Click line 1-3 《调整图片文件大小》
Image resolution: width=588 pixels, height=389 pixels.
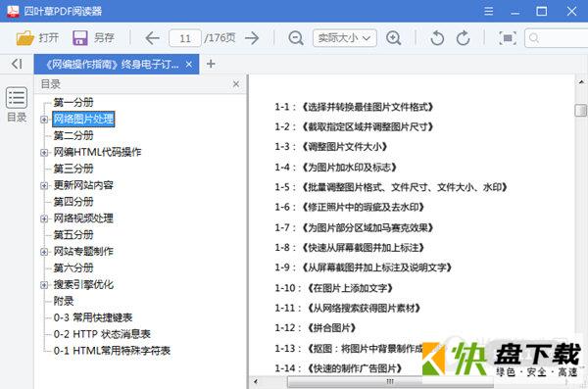331,147
